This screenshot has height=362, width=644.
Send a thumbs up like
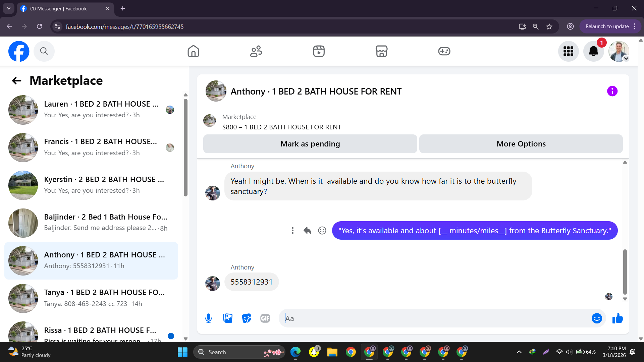(x=617, y=318)
